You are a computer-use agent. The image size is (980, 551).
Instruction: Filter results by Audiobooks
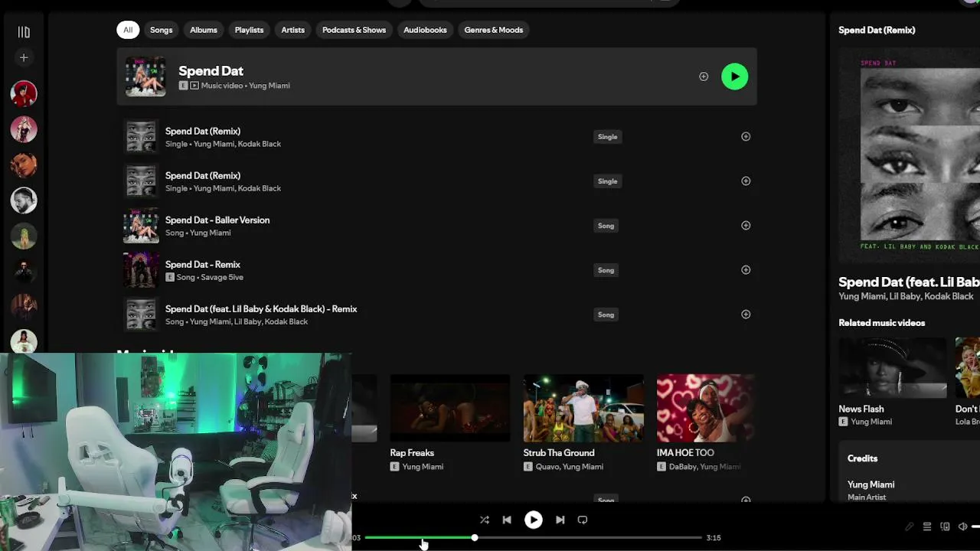pos(425,30)
